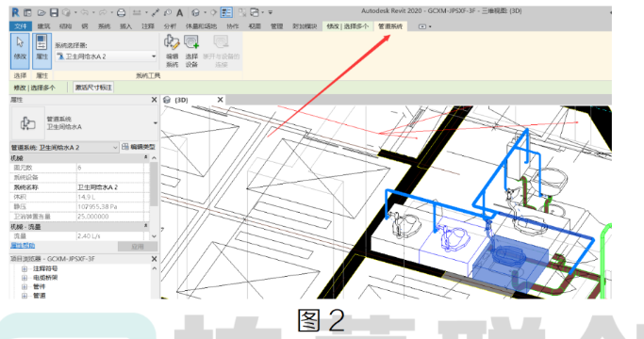
Task: Click the 编辑系统 (Edit System) ribbon icon
Action: (x=173, y=51)
